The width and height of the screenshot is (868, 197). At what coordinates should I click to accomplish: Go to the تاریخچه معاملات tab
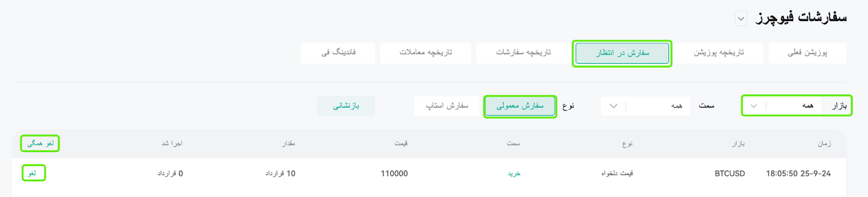(x=426, y=53)
